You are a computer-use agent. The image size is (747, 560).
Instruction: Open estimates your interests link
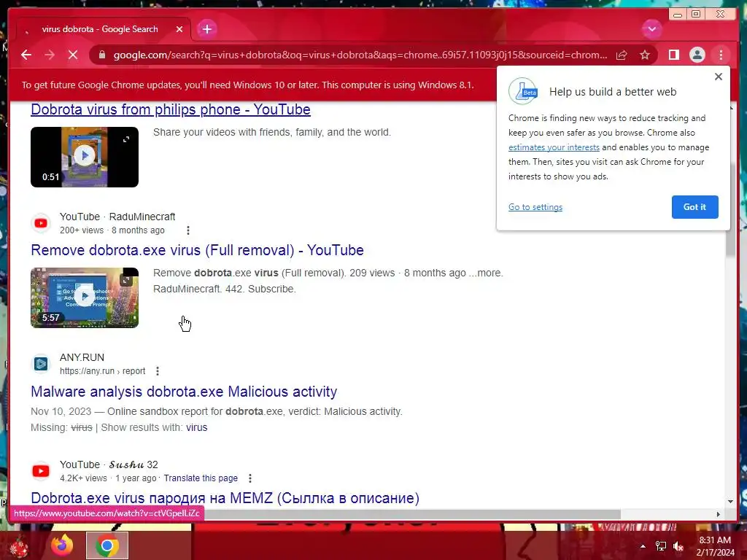[554, 147]
